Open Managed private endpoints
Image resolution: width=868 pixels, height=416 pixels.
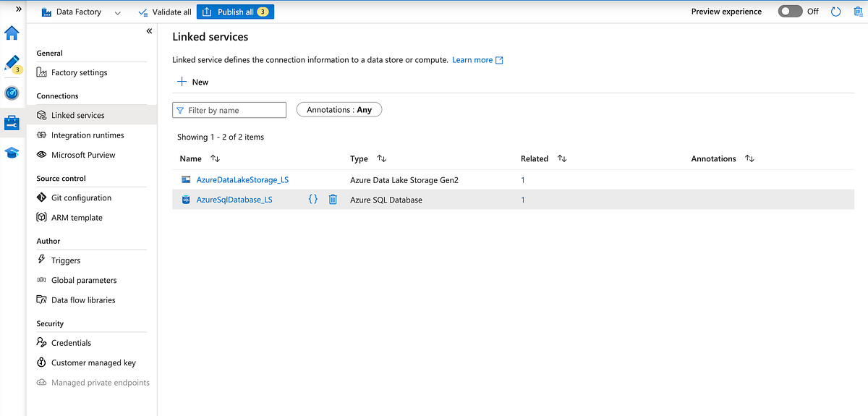tap(101, 383)
